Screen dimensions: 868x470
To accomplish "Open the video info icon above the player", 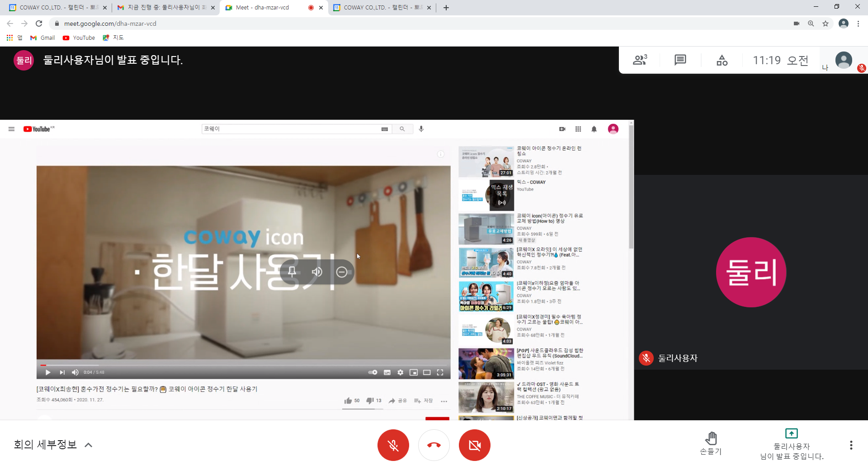I will click(x=440, y=155).
